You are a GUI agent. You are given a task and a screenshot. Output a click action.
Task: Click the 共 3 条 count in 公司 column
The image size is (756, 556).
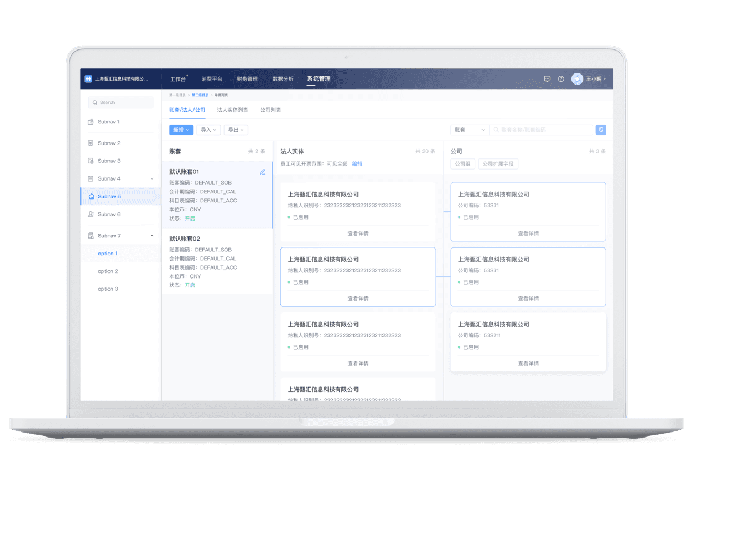pyautogui.click(x=598, y=151)
